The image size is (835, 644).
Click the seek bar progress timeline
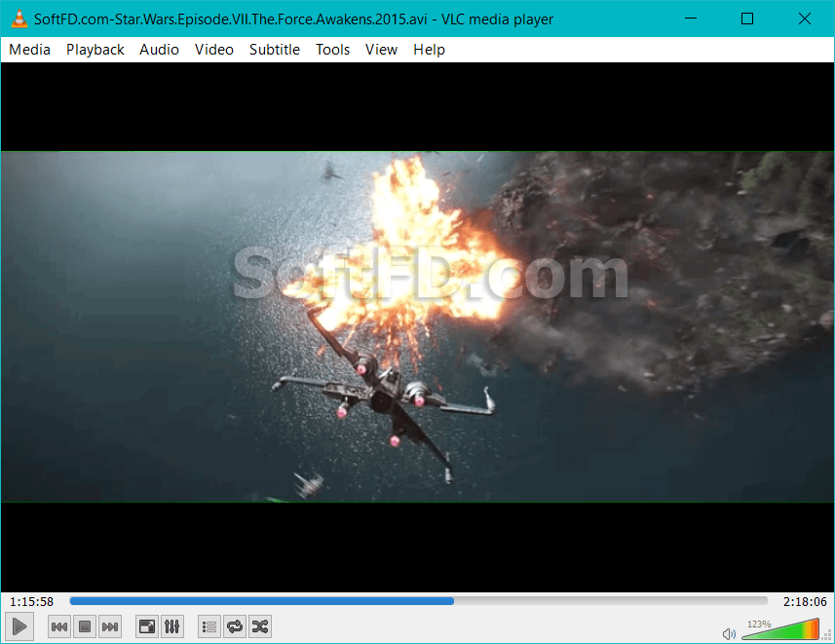[x=419, y=601]
